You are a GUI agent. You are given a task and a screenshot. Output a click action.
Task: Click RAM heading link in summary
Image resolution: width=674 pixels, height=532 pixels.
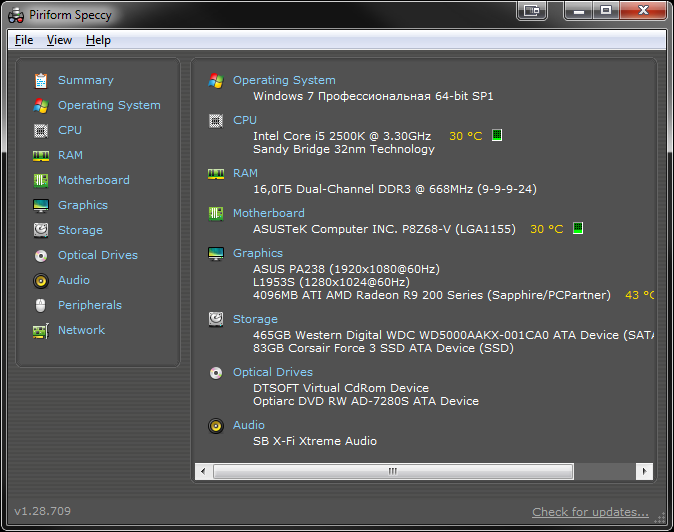click(x=245, y=173)
